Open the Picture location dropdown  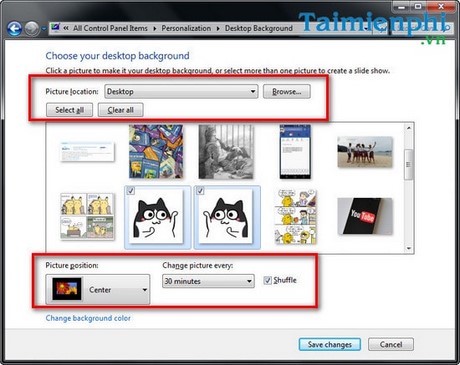(x=181, y=91)
